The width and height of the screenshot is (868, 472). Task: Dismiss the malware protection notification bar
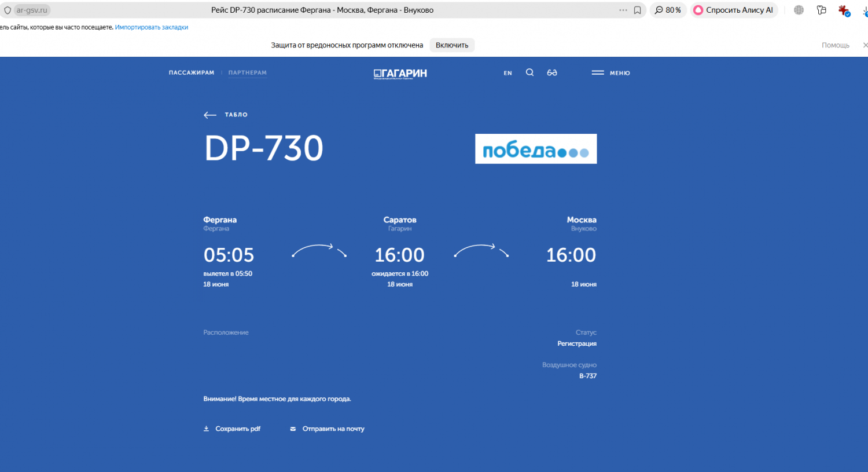click(865, 45)
